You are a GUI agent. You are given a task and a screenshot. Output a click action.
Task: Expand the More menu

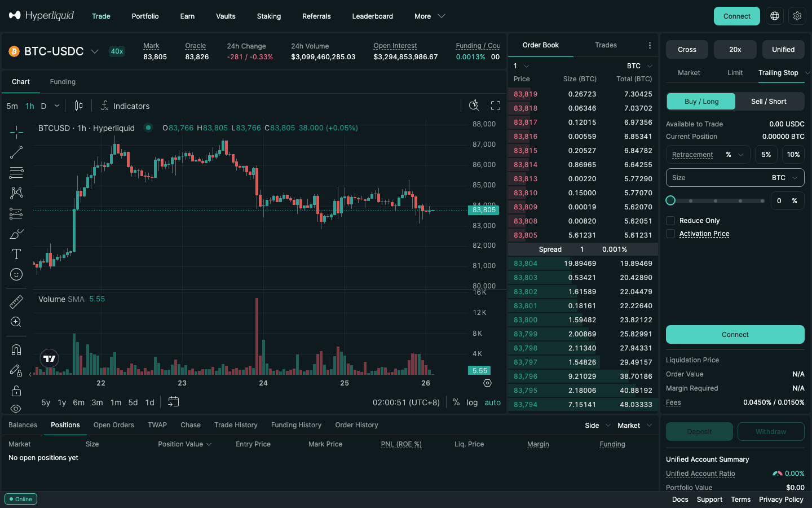coord(430,16)
